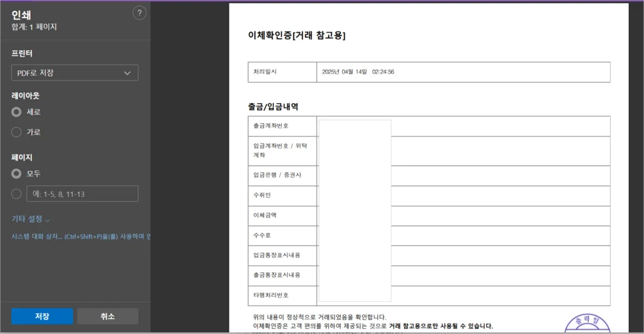Expand the 기타 설정 section
Image resolution: width=644 pixels, height=334 pixels.
coord(31,219)
